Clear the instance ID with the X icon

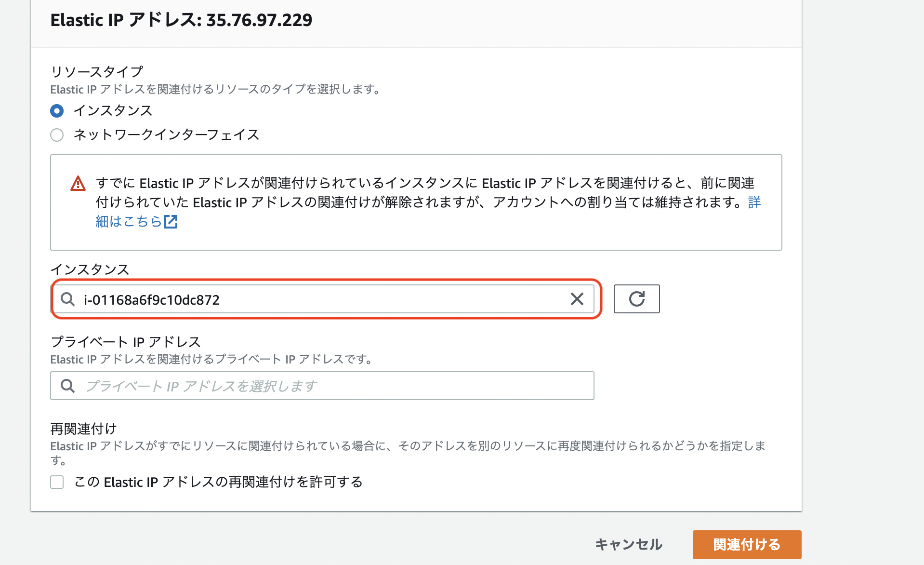(576, 299)
